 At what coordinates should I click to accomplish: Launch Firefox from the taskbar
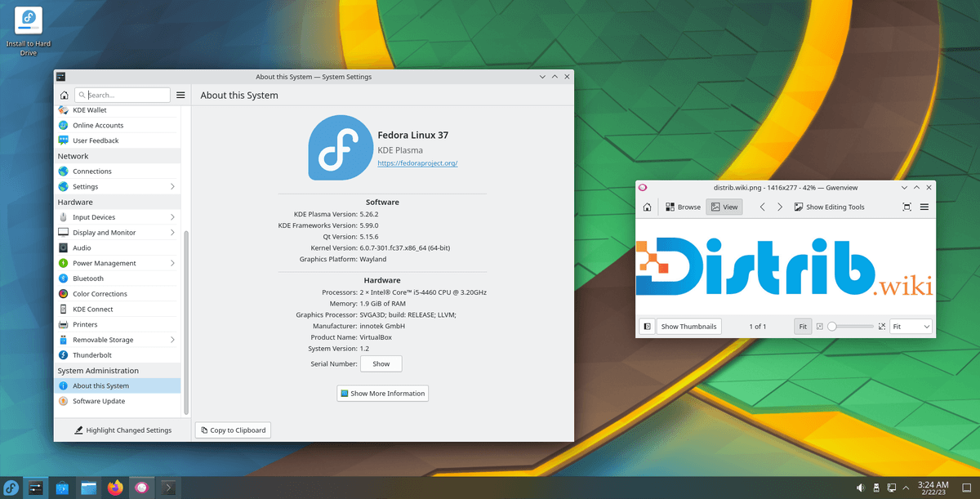(115, 488)
